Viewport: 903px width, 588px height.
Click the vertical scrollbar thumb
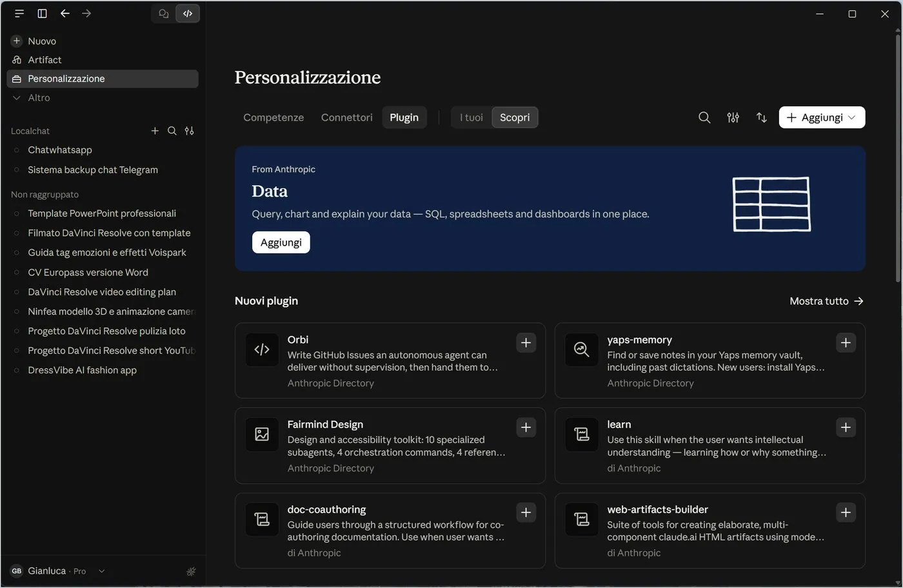click(897, 158)
